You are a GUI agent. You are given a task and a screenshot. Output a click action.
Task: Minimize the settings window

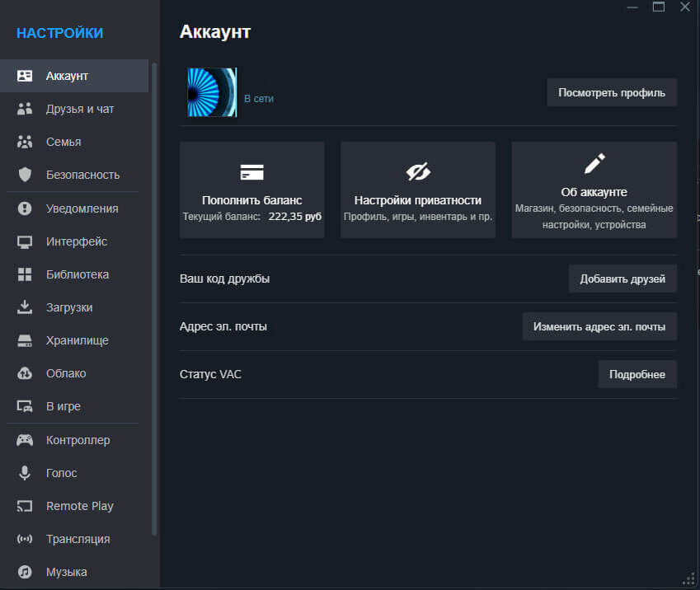point(632,7)
